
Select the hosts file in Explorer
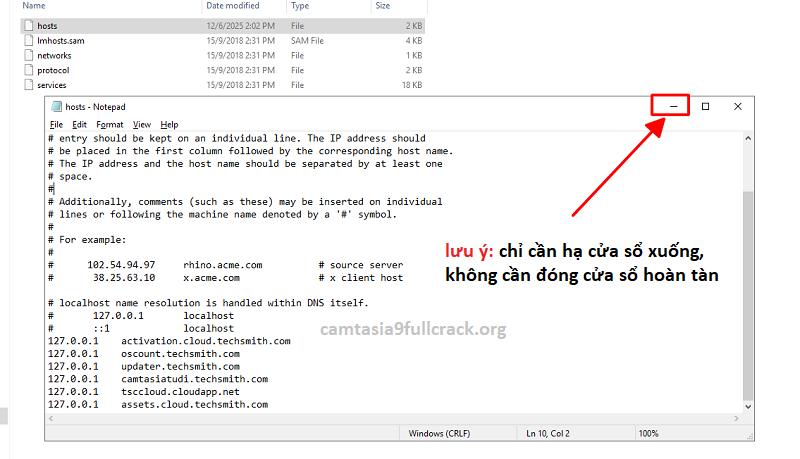coord(222,26)
